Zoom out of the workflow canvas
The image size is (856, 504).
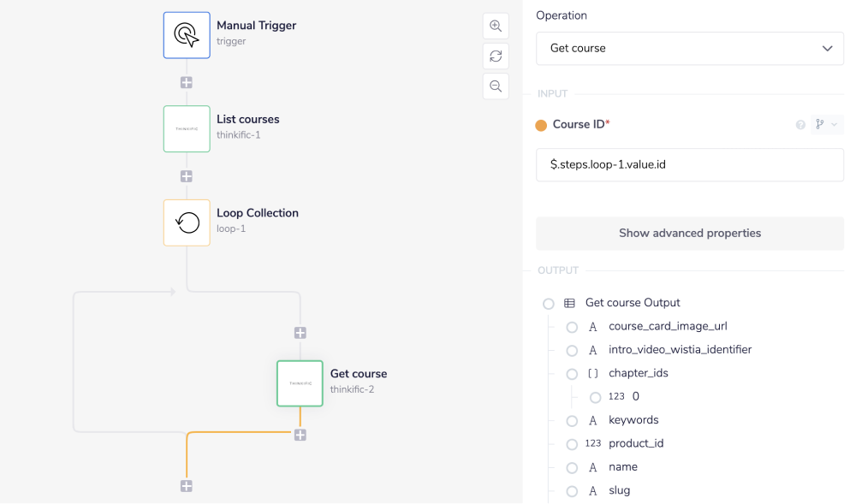[x=496, y=86]
